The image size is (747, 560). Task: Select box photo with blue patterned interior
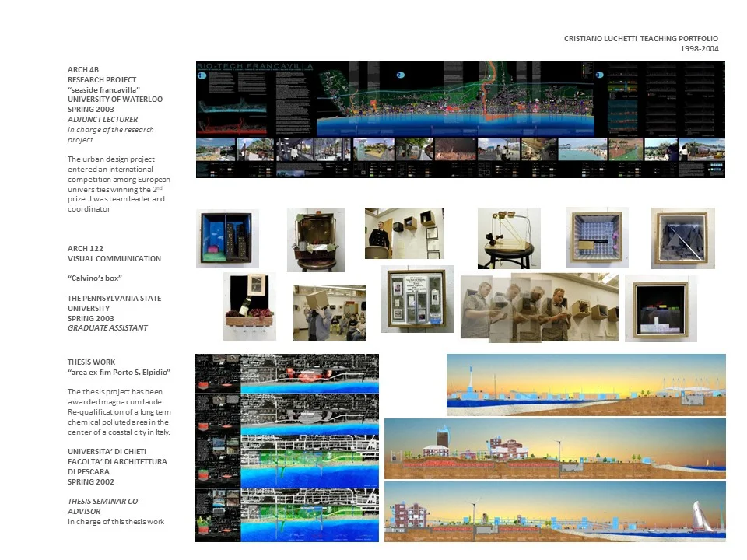click(597, 237)
